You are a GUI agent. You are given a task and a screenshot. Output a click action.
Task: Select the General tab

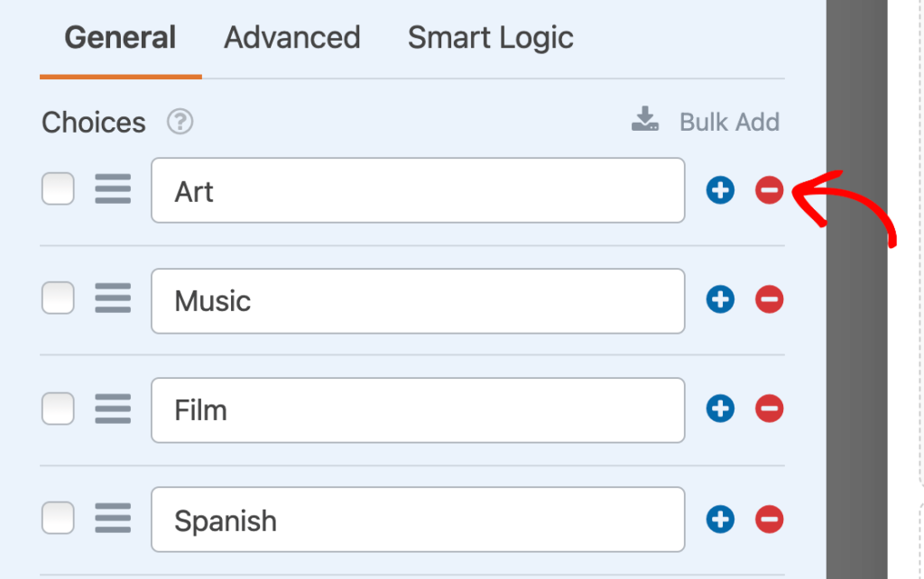pos(119,37)
